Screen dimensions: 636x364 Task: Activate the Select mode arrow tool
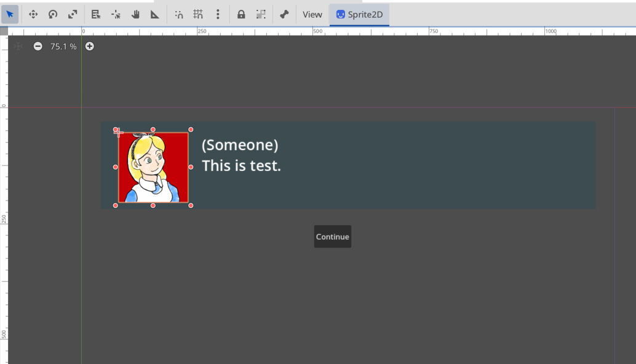pos(10,15)
